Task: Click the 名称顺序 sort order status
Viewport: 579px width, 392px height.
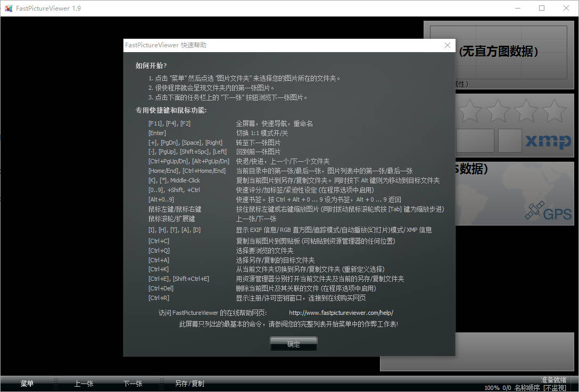Action: (x=527, y=388)
